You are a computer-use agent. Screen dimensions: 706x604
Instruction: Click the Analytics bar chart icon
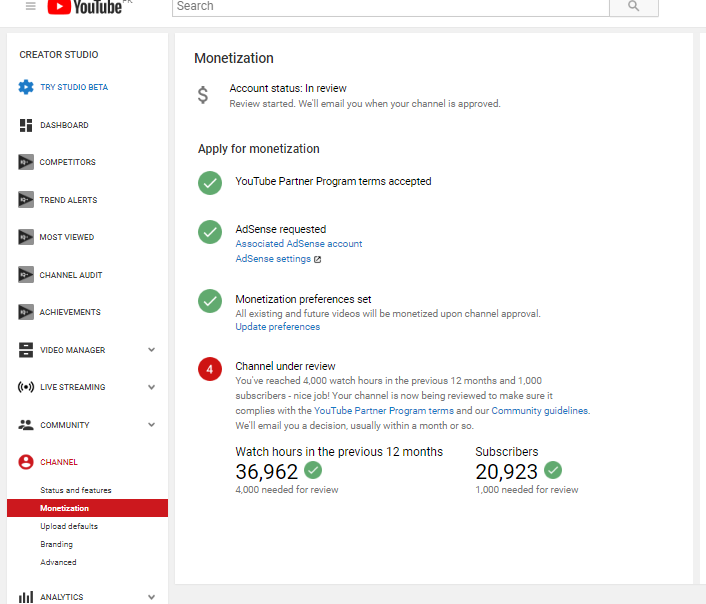click(x=26, y=597)
